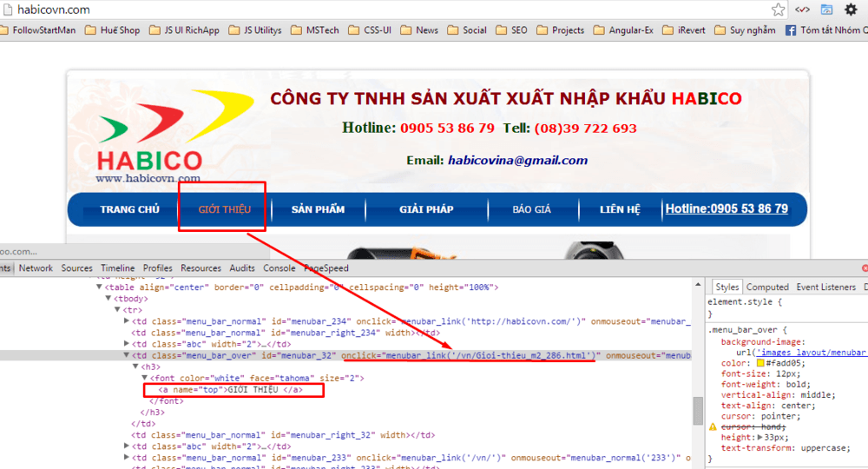The height and width of the screenshot is (469, 868).
Task: Open LIÊN HỆ menu item
Action: (620, 209)
